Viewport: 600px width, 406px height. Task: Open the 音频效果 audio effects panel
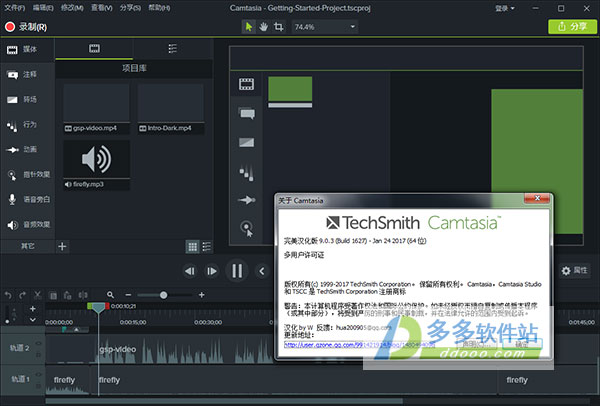coord(28,225)
